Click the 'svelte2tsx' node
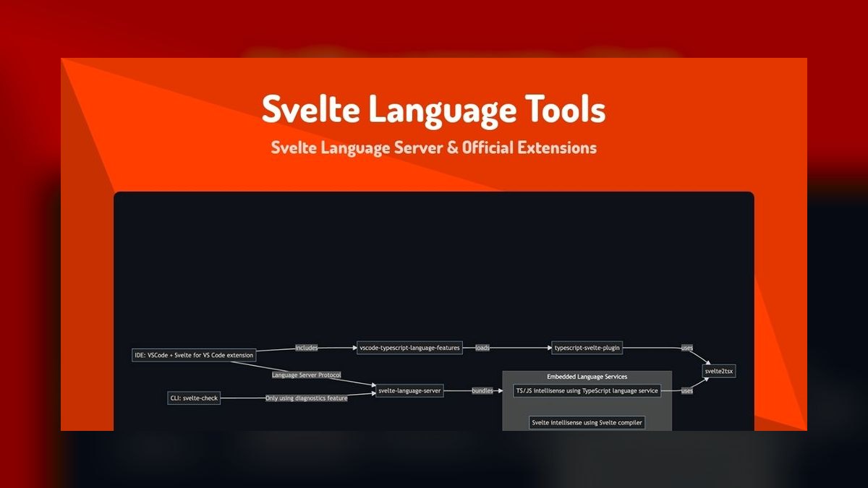 coord(720,372)
